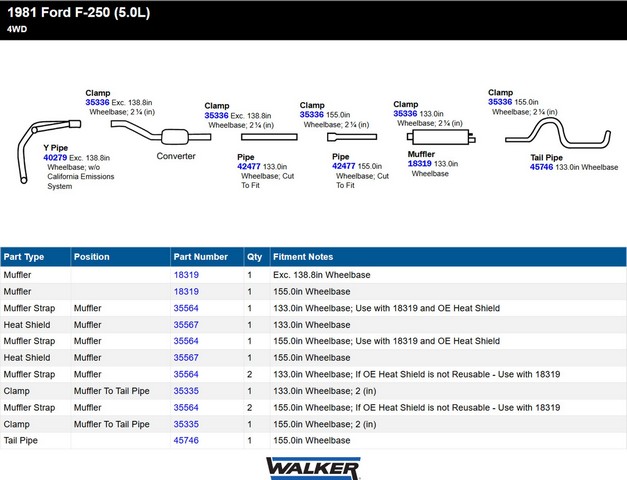The image size is (627, 480).
Task: Open clamp 35336 link above Converter
Action: pyautogui.click(x=216, y=116)
